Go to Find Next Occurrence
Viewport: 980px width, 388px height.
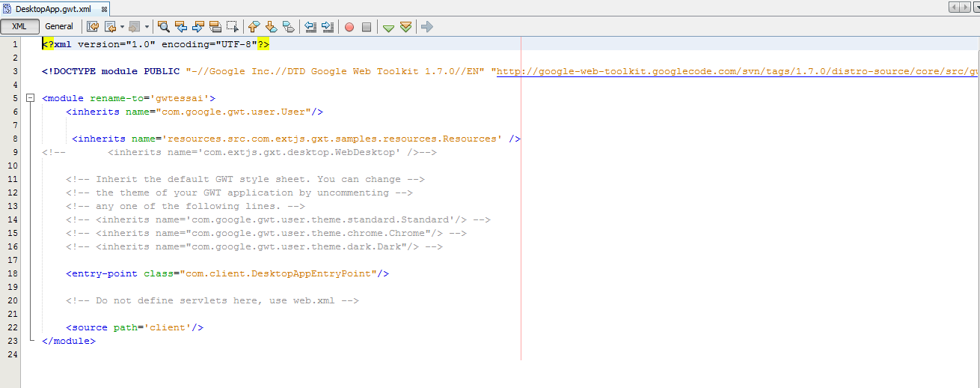pyautogui.click(x=198, y=27)
